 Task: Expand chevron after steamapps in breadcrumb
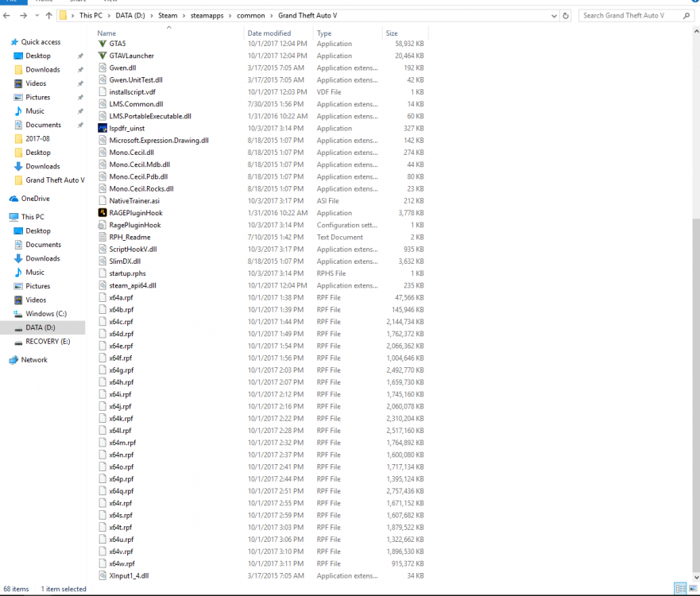230,16
